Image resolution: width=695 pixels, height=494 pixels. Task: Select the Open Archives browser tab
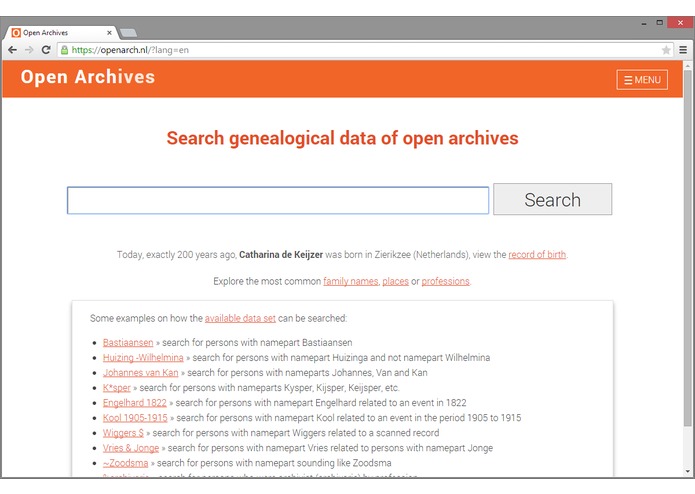coord(62,32)
